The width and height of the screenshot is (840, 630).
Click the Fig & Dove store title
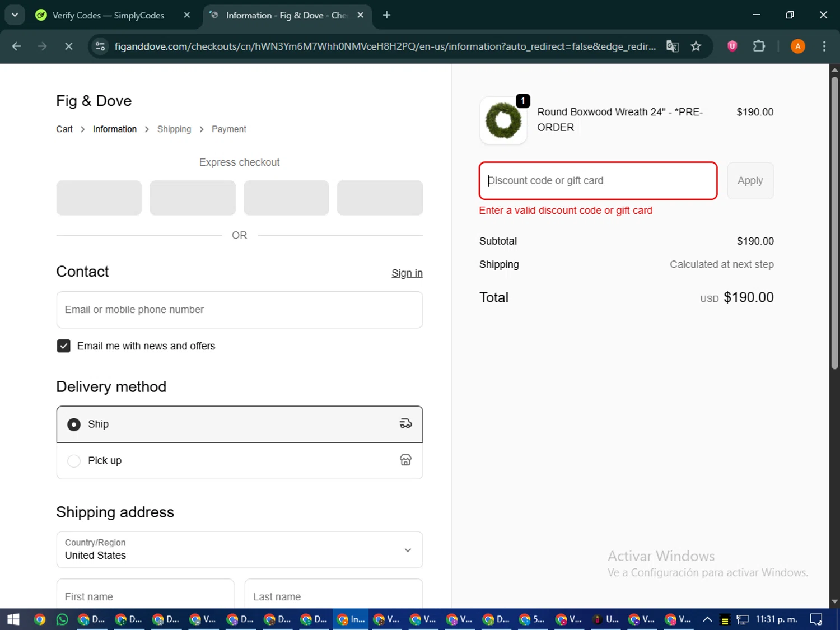94,101
